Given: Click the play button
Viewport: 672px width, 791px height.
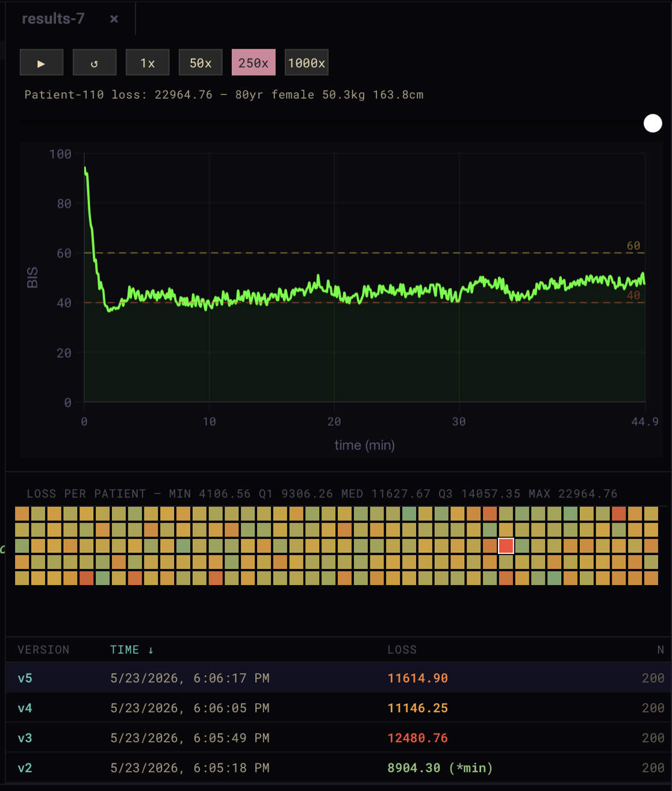Looking at the screenshot, I should point(42,63).
